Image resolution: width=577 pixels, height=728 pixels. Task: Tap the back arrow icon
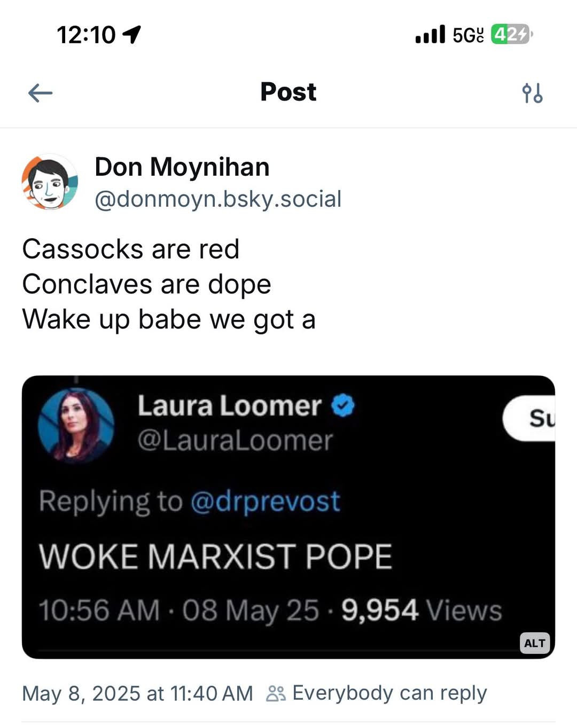tap(40, 93)
